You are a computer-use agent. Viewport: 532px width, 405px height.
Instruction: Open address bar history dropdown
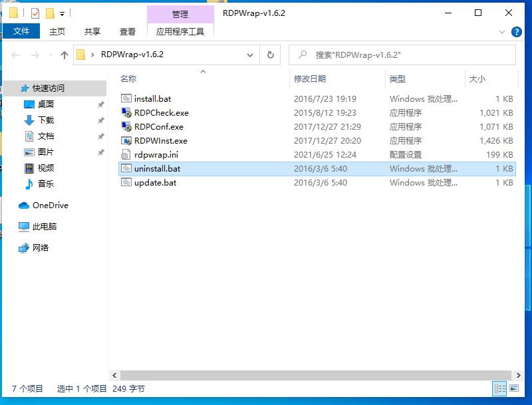tap(250, 55)
